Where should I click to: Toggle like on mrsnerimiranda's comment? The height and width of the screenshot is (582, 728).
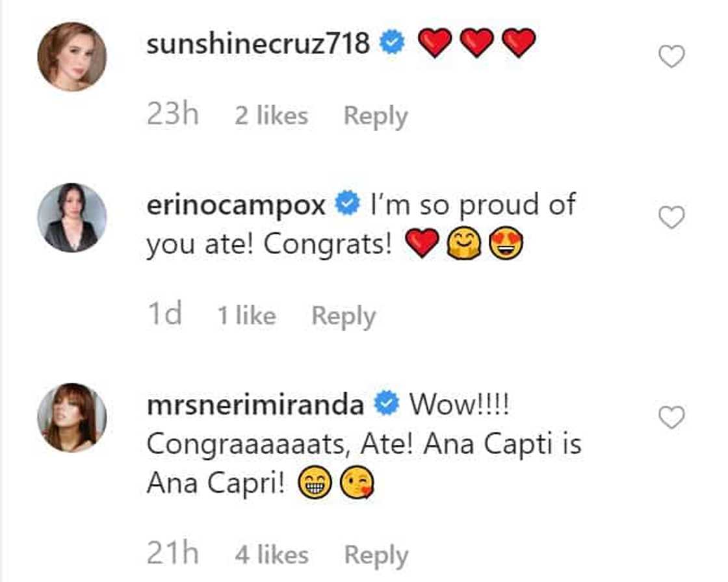pos(671,418)
